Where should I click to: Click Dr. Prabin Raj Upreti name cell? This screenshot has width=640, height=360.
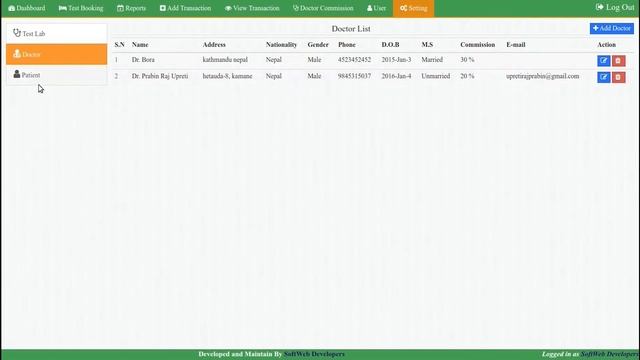click(160, 76)
